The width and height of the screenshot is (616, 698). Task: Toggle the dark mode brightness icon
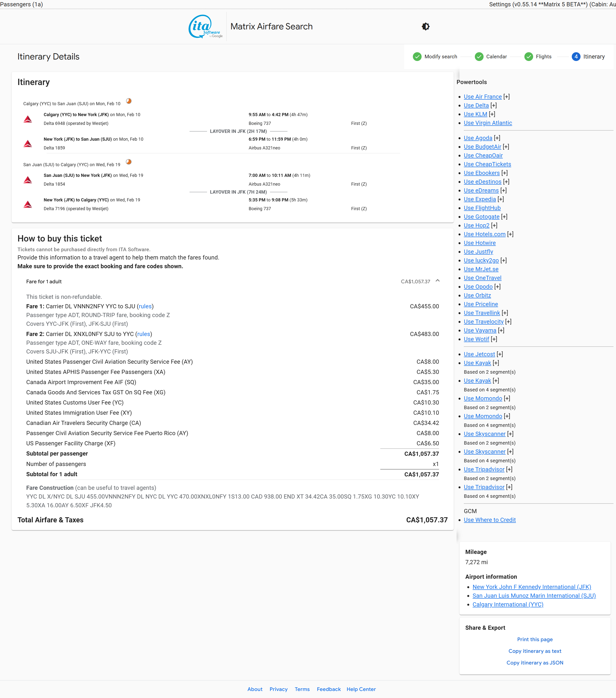tap(425, 27)
